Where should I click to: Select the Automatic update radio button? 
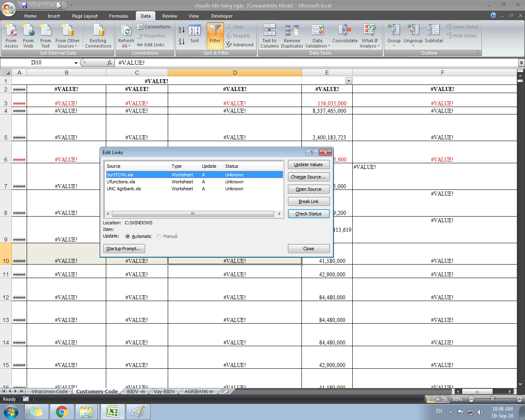128,236
